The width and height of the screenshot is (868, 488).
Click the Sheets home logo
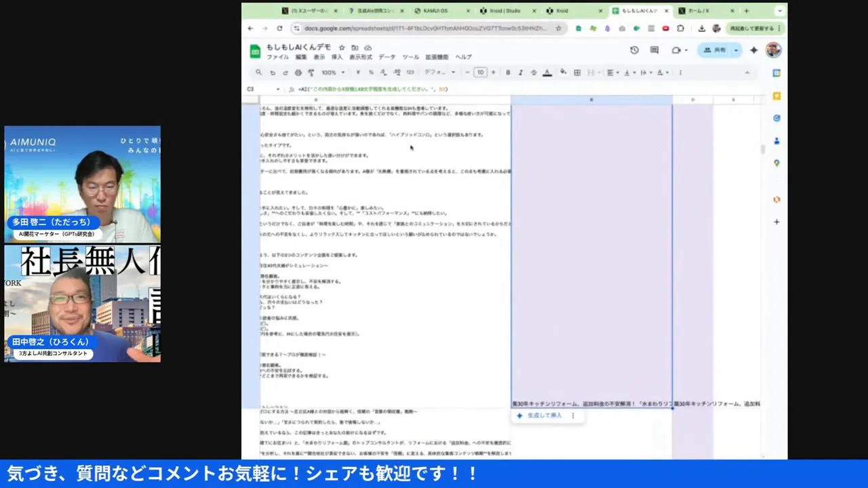255,52
